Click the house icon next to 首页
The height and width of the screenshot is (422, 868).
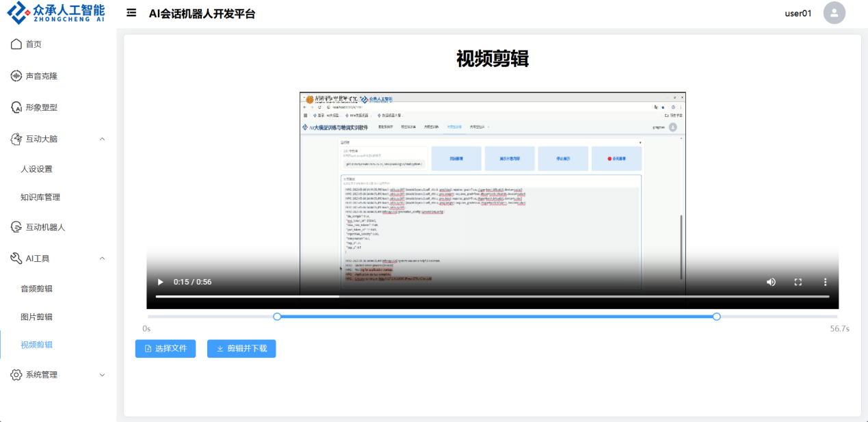coord(16,44)
